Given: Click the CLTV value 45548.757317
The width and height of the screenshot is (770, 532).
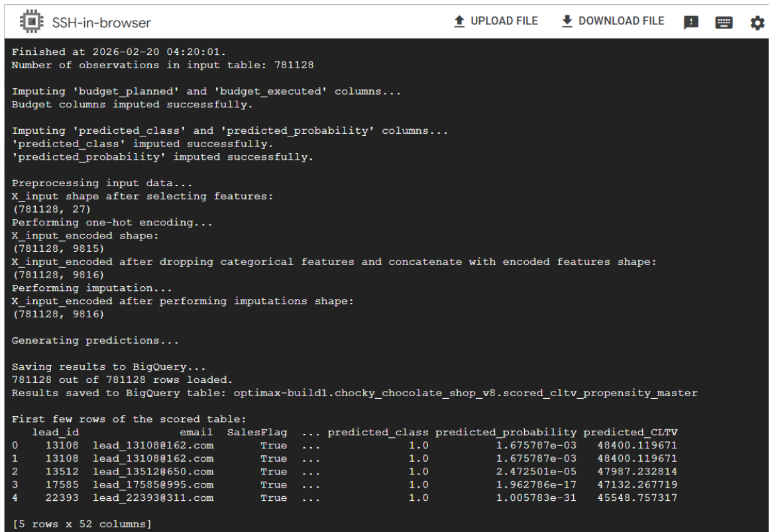Looking at the screenshot, I should 637,498.
